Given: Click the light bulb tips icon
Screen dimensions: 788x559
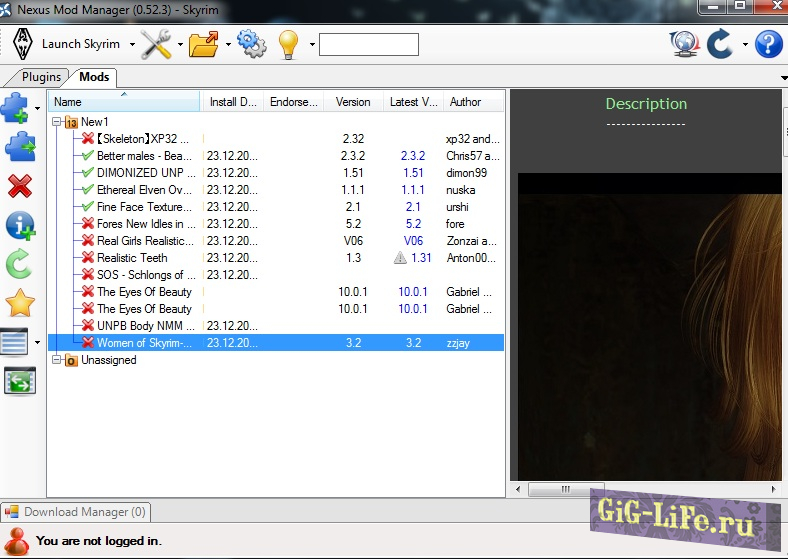Looking at the screenshot, I should [288, 44].
